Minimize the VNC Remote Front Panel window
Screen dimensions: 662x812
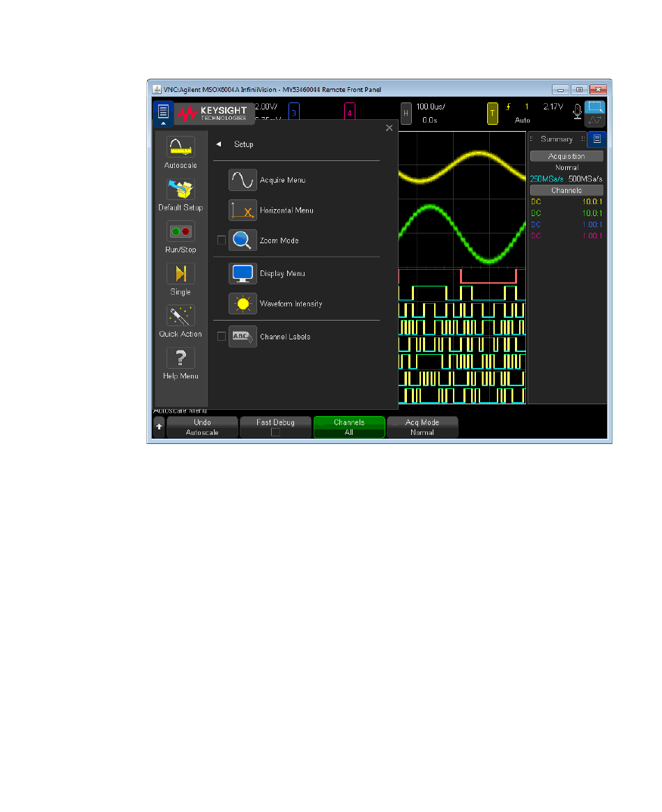(560, 90)
